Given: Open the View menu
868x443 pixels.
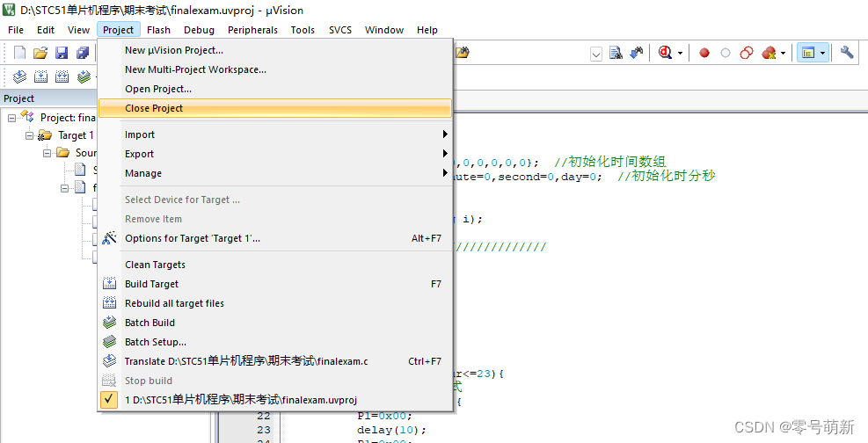Looking at the screenshot, I should [x=78, y=30].
